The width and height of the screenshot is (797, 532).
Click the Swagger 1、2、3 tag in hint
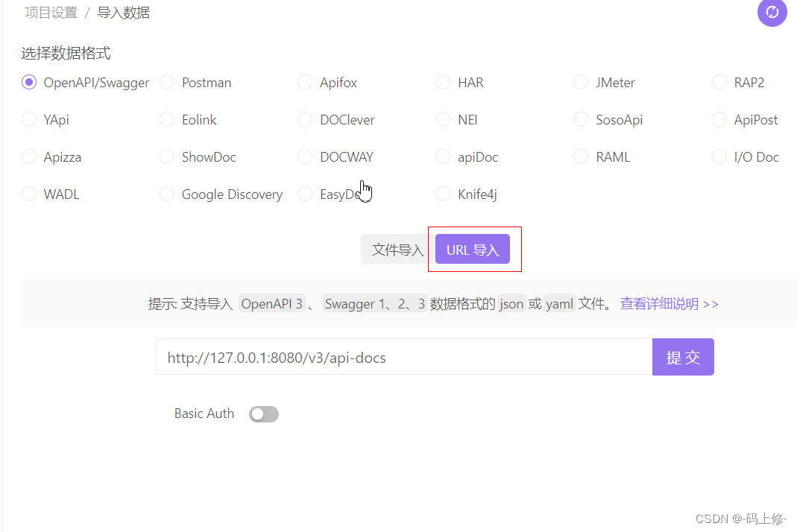(374, 304)
